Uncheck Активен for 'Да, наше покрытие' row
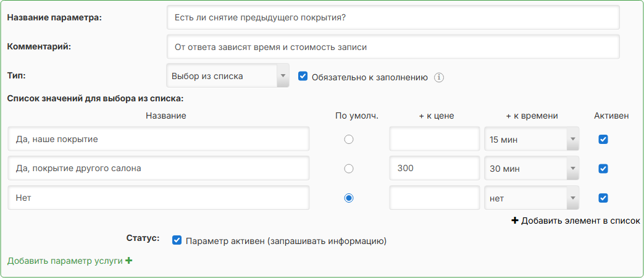Image resolution: width=644 pixels, height=278 pixels. pos(603,140)
